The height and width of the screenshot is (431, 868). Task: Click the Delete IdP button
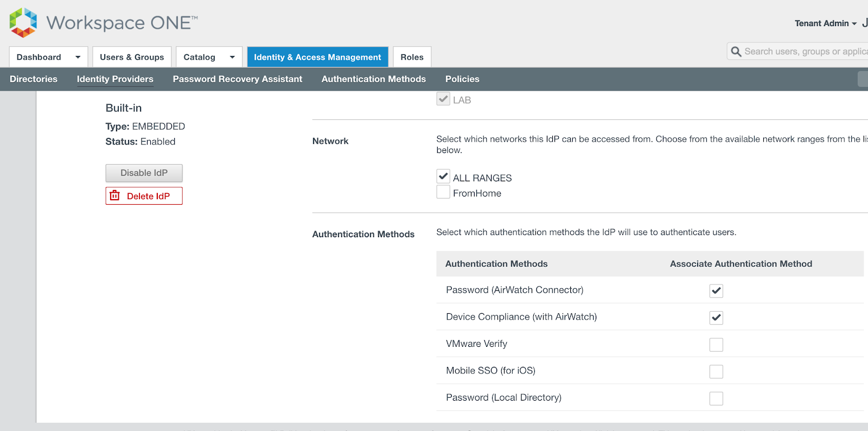[144, 196]
